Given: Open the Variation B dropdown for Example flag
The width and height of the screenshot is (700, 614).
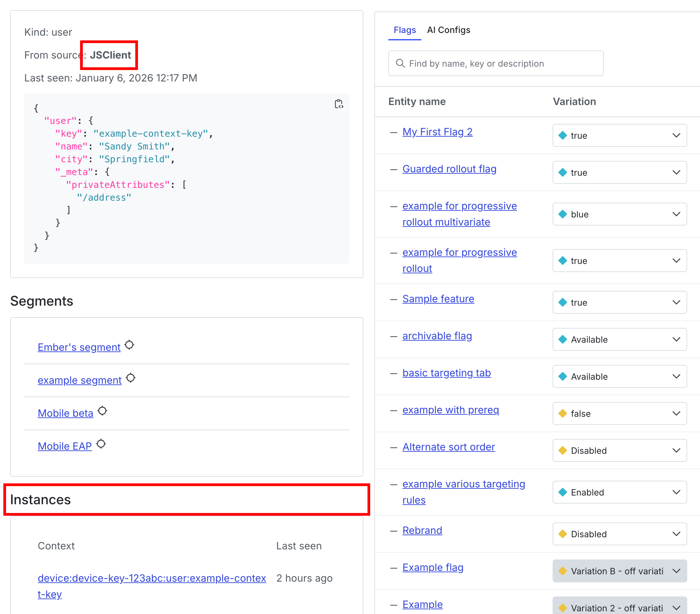Looking at the screenshot, I should [676, 571].
